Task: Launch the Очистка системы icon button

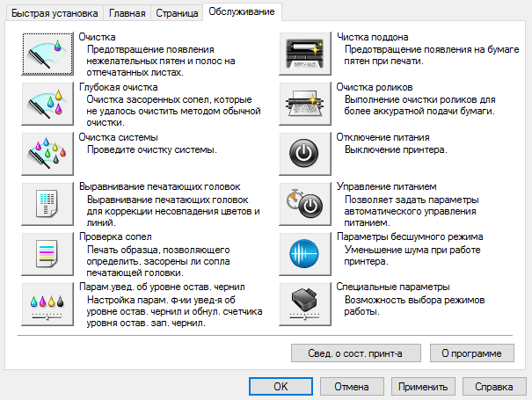Action: (47, 154)
